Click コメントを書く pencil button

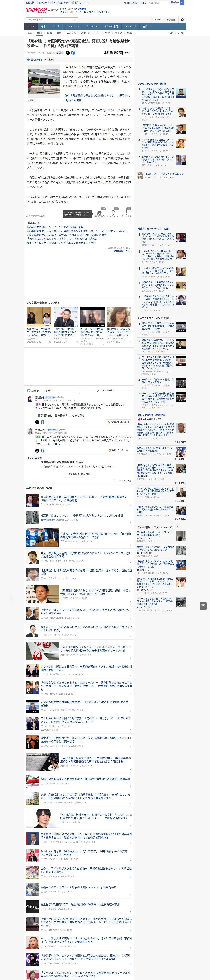pyautogui.click(x=105, y=390)
